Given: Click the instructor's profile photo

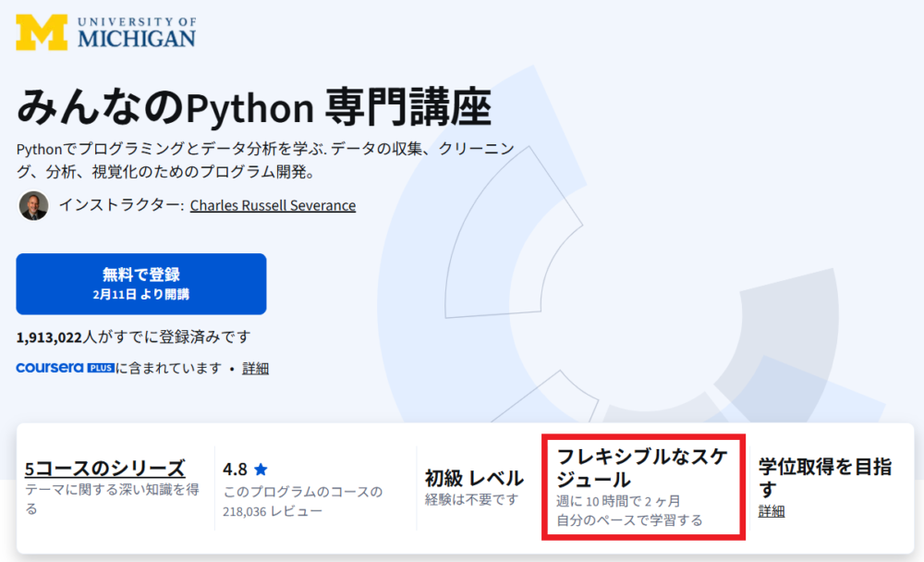Looking at the screenshot, I should point(31,204).
